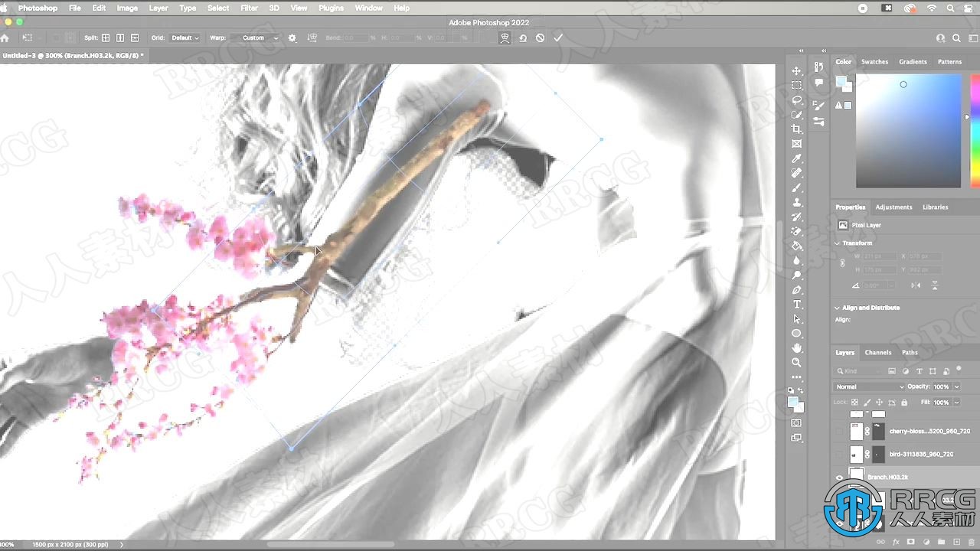Image resolution: width=980 pixels, height=551 pixels.
Task: Cancel the transform with the no-entry icon
Action: coord(541,37)
